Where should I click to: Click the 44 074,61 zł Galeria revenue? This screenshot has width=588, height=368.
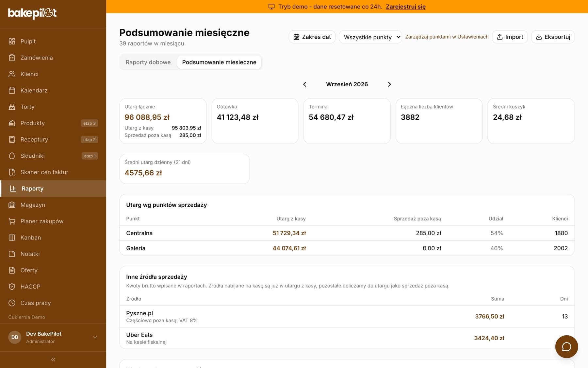pyautogui.click(x=289, y=248)
